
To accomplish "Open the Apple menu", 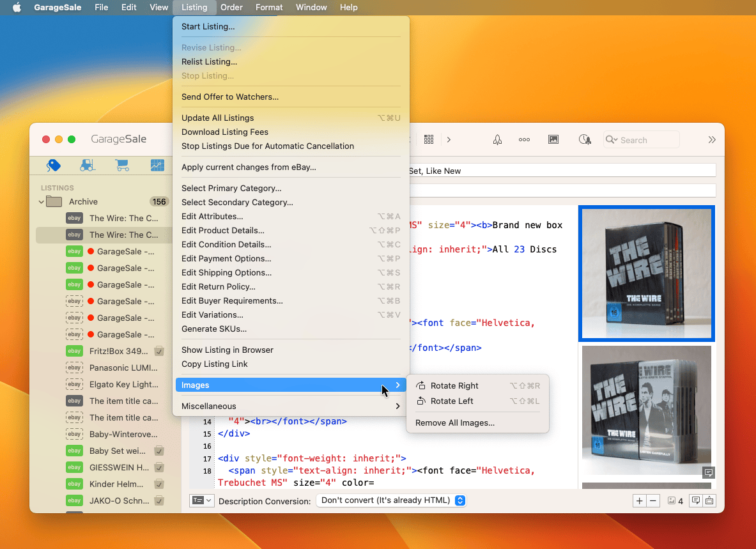I will point(17,7).
